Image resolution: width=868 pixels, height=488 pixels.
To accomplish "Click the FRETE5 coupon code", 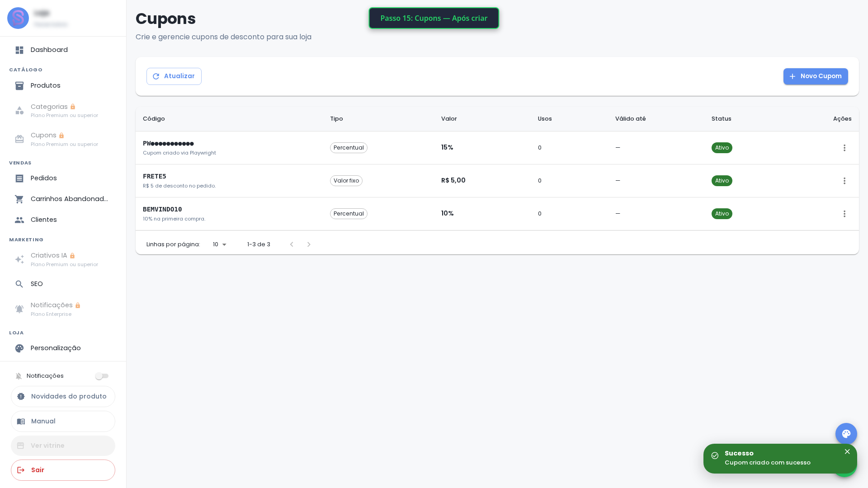I will [x=155, y=177].
